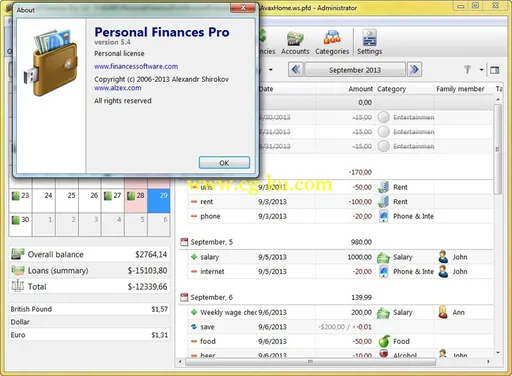Click Ann's avatar icon
The width and height of the screenshot is (512, 376).
coord(443,312)
